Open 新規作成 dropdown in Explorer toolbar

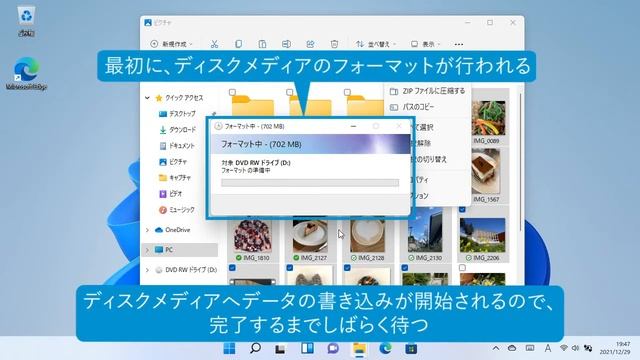171,44
